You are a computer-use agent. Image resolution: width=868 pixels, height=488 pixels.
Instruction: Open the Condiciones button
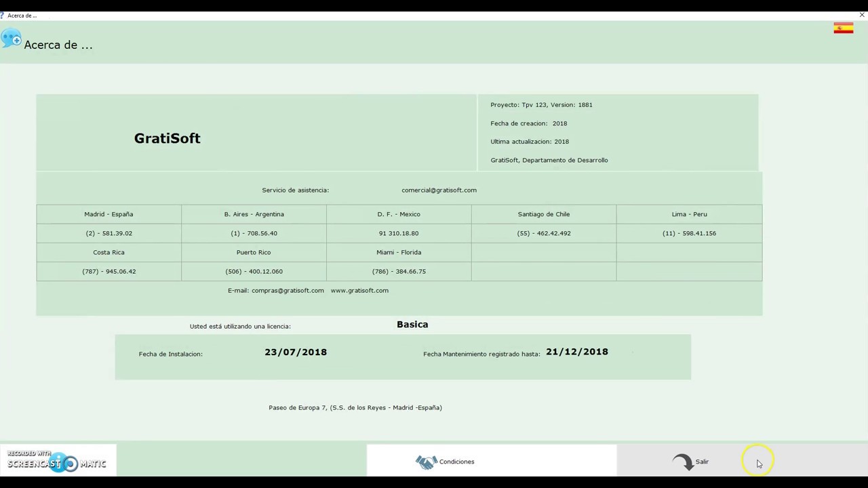click(x=492, y=462)
